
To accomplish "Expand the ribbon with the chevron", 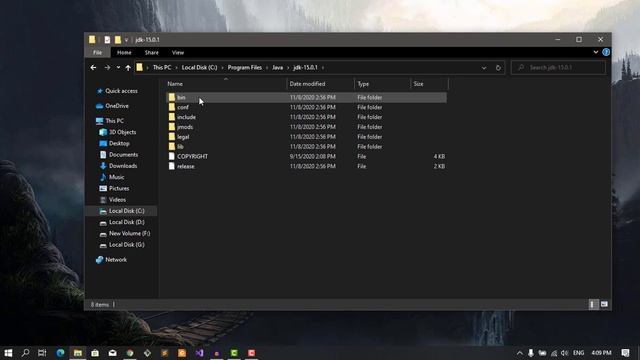I will click(x=596, y=52).
